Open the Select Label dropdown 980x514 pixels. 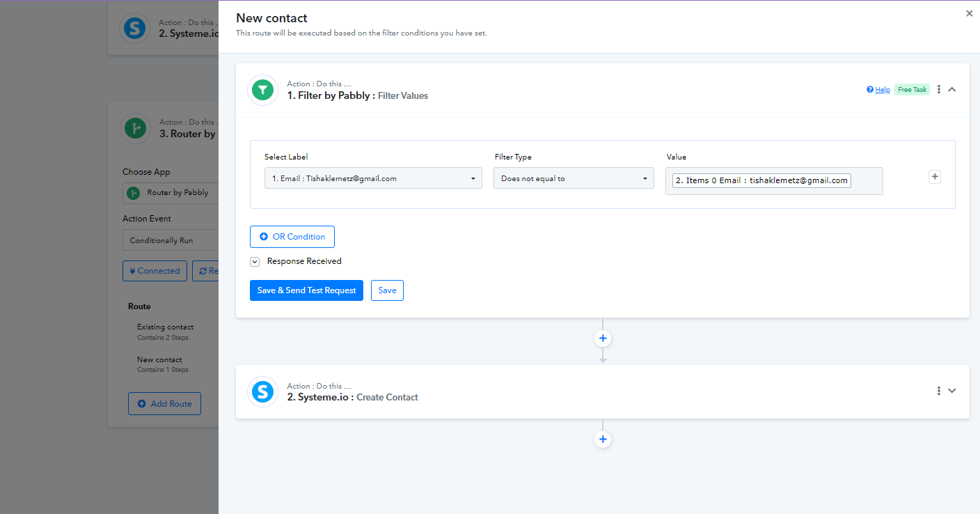pos(373,178)
